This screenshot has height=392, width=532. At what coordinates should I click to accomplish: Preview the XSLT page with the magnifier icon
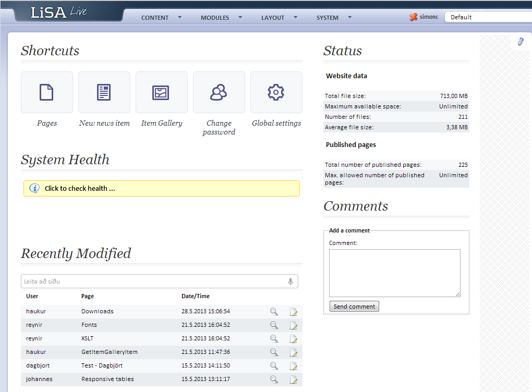pos(274,339)
